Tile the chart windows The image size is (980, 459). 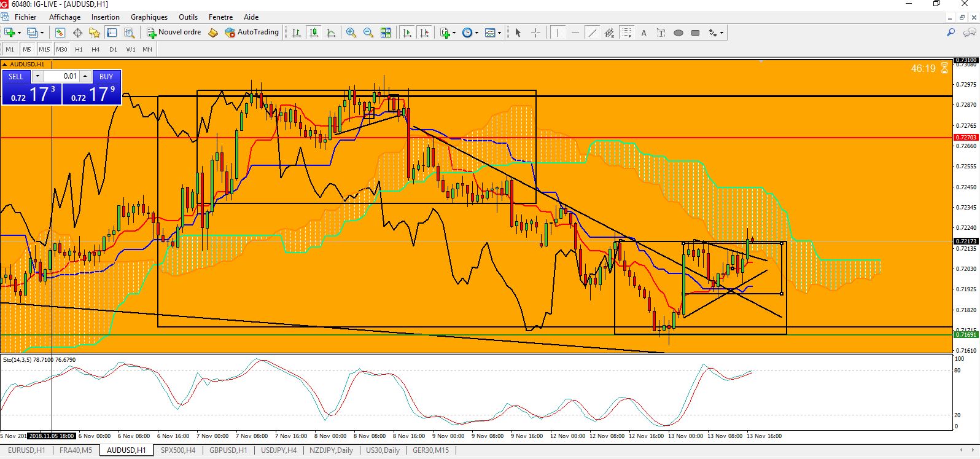[x=386, y=33]
